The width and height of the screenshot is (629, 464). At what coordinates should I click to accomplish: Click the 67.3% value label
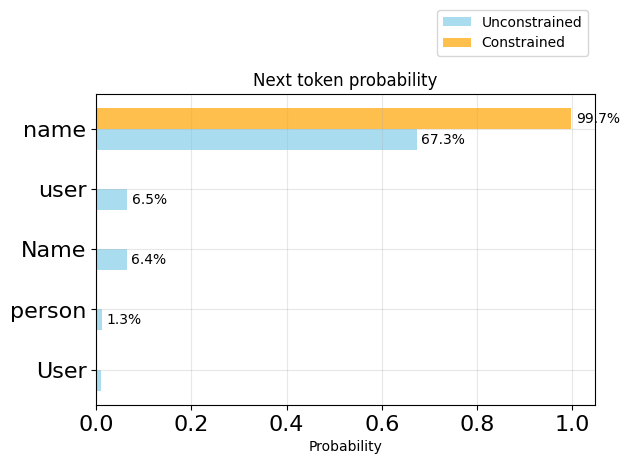443,140
